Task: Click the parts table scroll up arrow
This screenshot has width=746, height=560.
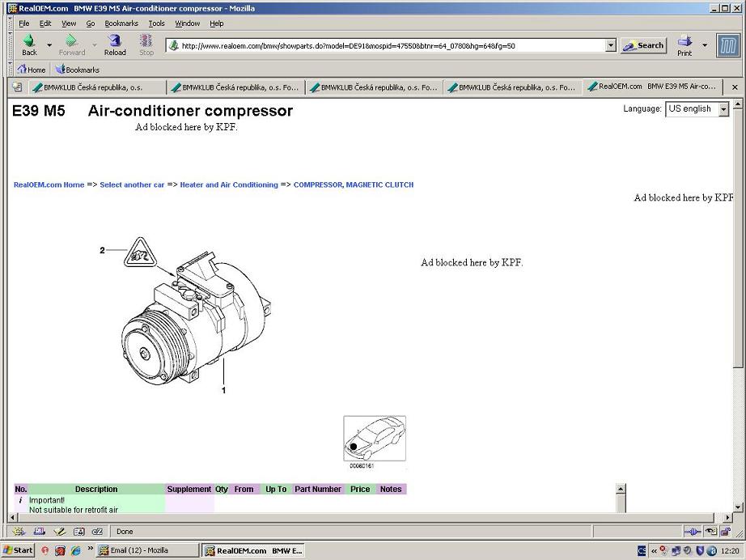Action: point(621,489)
